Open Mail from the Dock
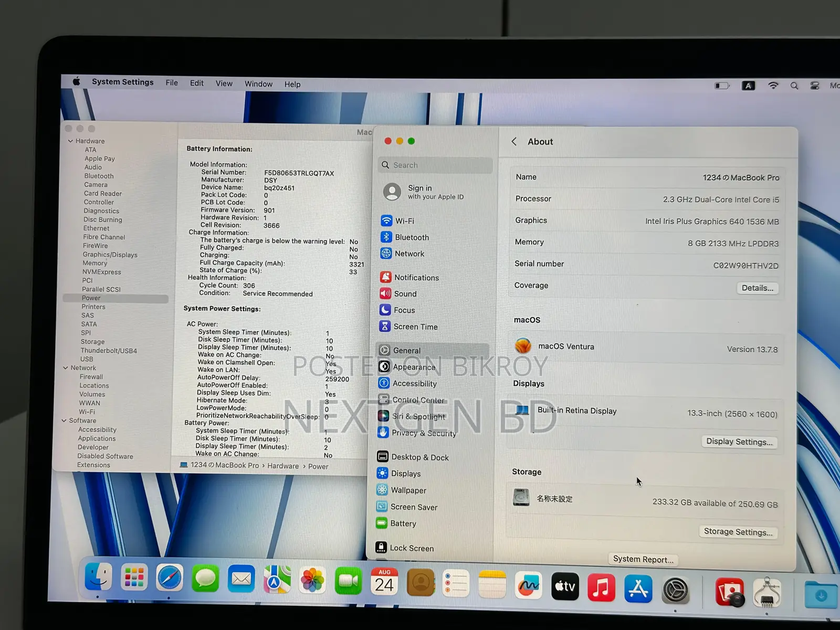Viewport: 840px width, 630px height. [241, 580]
